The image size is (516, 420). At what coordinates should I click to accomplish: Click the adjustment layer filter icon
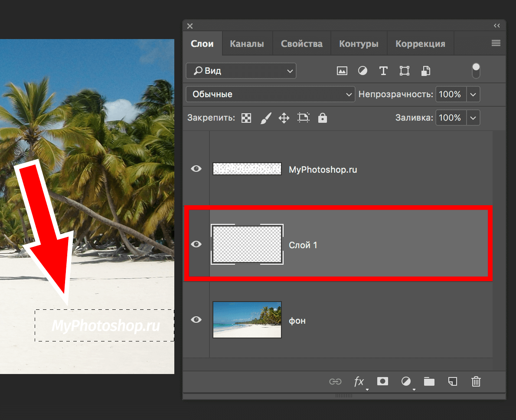pos(363,71)
